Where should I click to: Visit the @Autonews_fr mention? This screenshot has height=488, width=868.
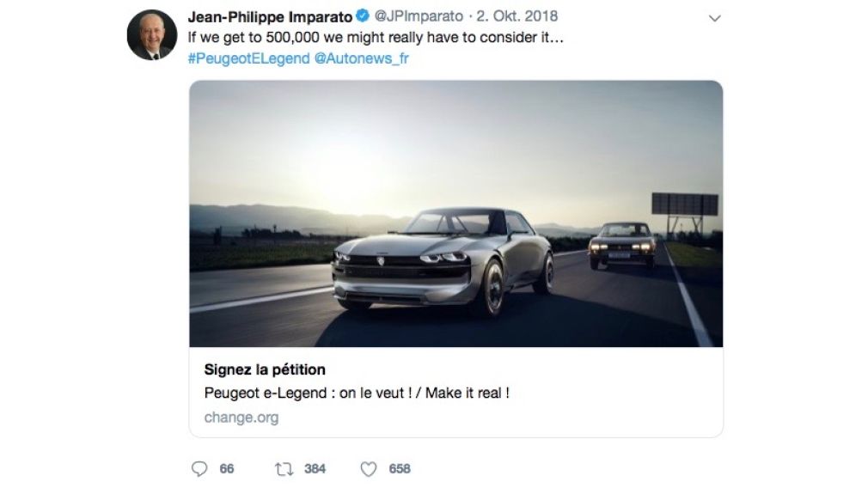[356, 59]
